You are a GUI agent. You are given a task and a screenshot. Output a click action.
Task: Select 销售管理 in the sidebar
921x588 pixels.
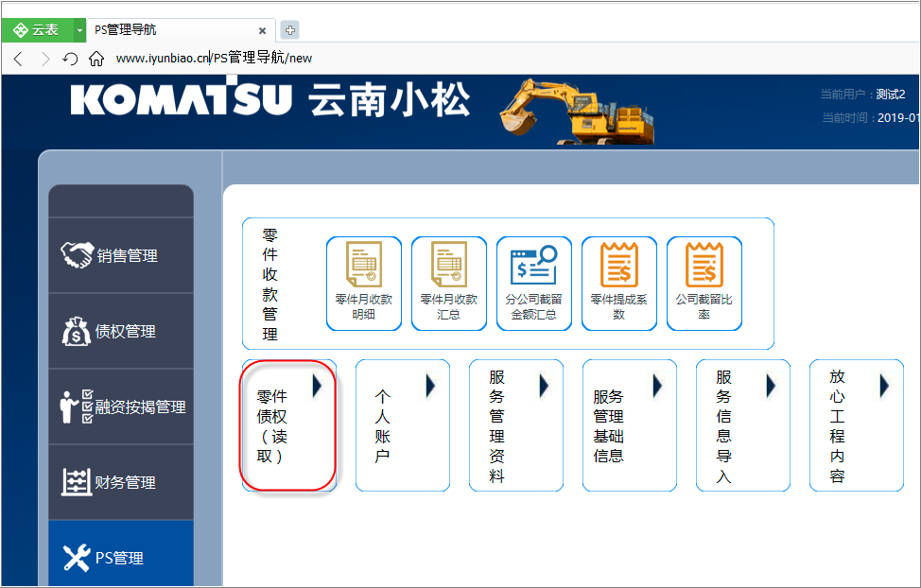tap(121, 255)
